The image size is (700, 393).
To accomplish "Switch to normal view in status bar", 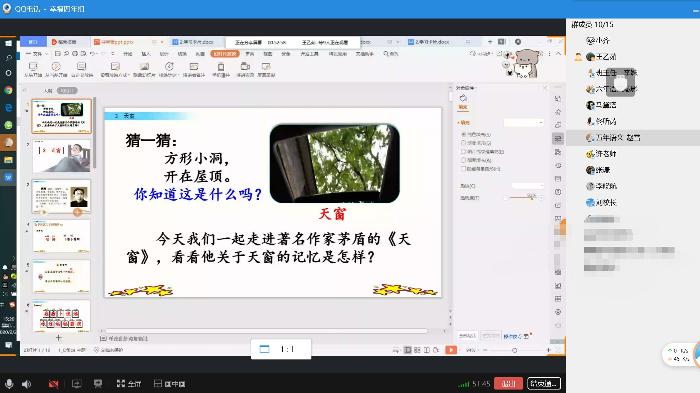I will click(408, 350).
